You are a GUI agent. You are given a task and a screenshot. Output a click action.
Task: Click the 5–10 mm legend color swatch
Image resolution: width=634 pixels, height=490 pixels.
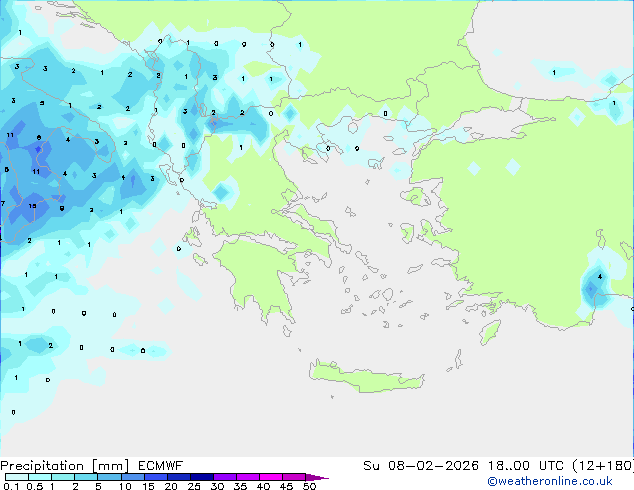[109, 477]
